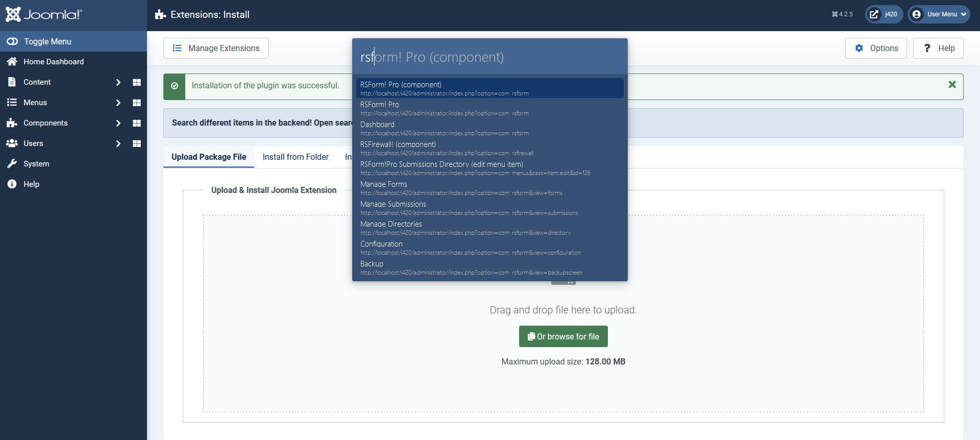Click the Menus list icon in sidebar
Viewport: 980px width, 440px height.
tap(12, 102)
